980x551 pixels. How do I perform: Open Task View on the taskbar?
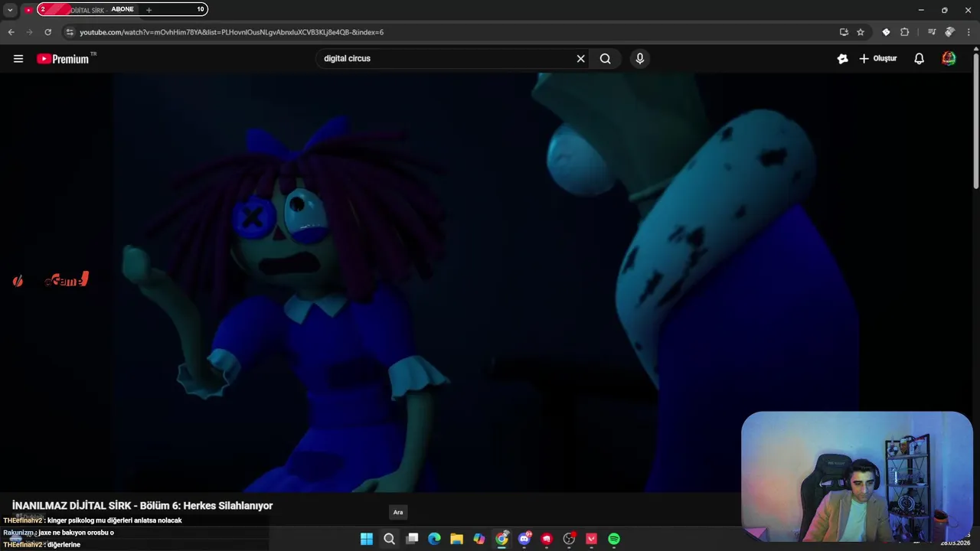pyautogui.click(x=412, y=539)
